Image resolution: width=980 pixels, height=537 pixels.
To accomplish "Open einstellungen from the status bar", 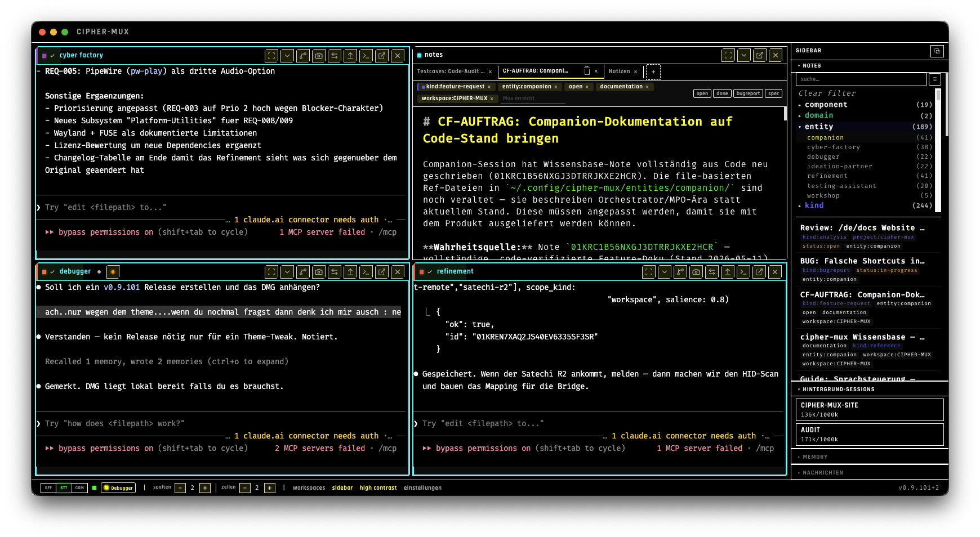I will pos(422,488).
